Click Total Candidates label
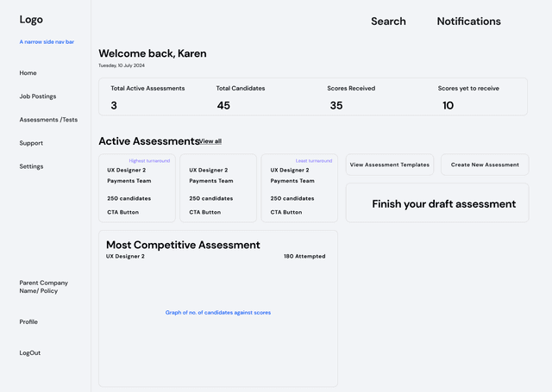The image size is (552, 392). tap(241, 88)
